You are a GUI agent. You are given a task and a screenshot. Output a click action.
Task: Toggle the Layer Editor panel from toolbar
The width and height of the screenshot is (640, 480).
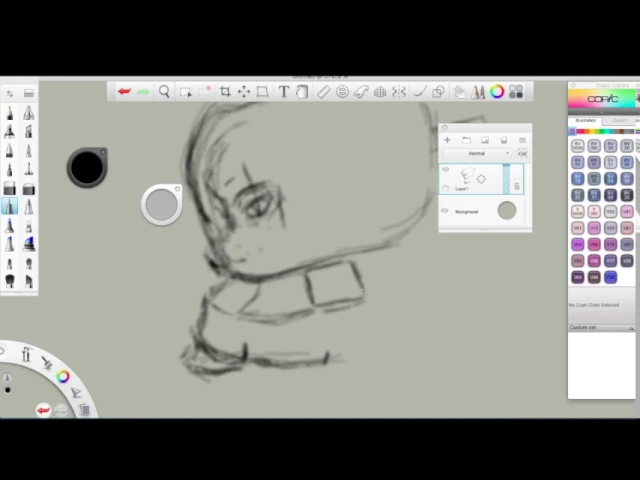pos(459,92)
